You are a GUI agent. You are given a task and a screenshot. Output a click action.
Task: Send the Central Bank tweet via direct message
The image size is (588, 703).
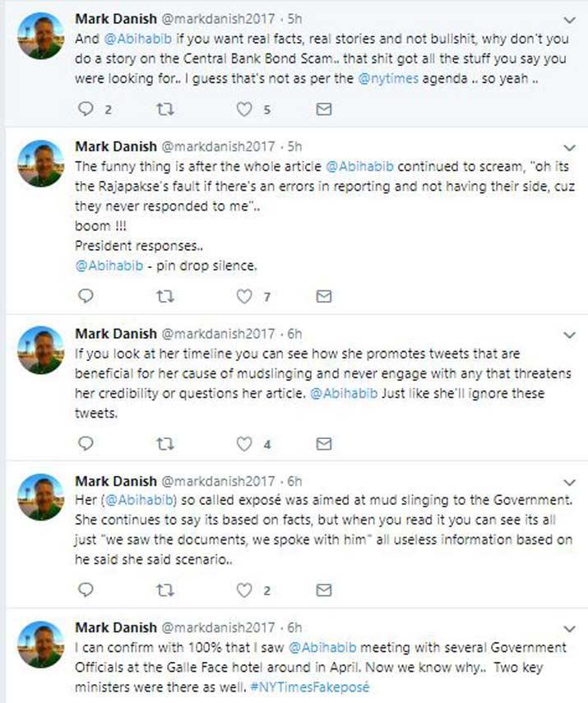click(x=324, y=109)
